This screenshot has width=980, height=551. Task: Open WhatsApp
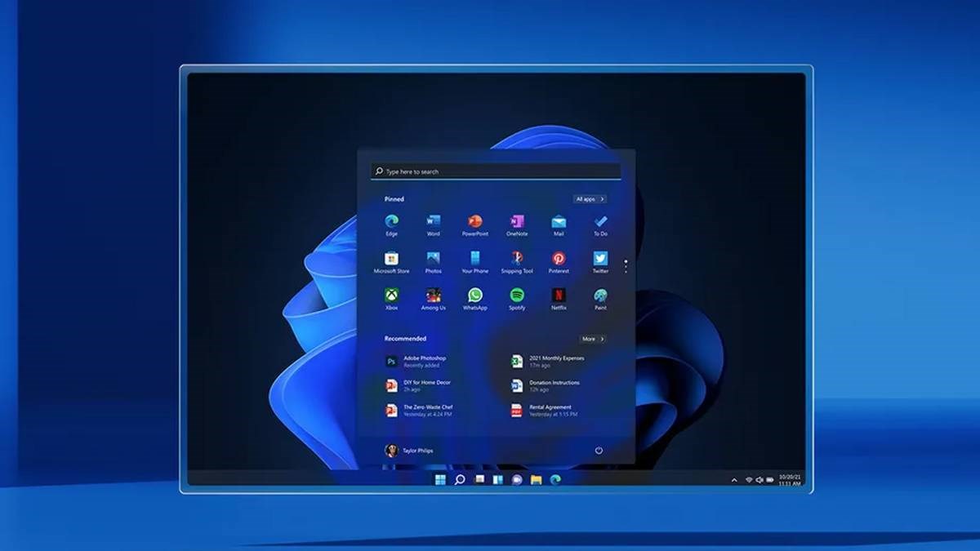tap(475, 299)
